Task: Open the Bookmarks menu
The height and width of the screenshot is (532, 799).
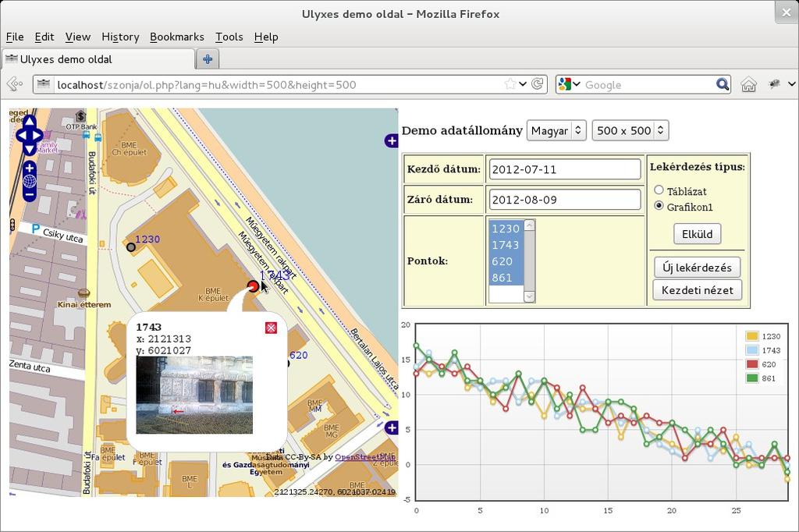Action: (177, 37)
